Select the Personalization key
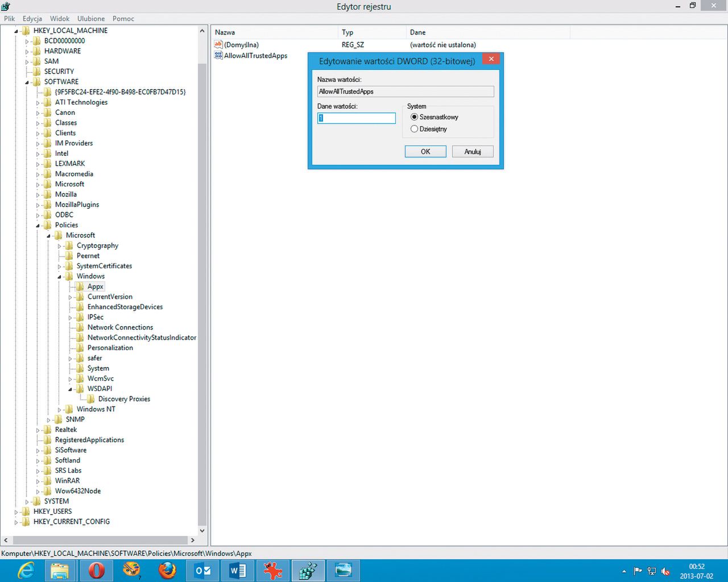The height and width of the screenshot is (582, 728). tap(110, 348)
